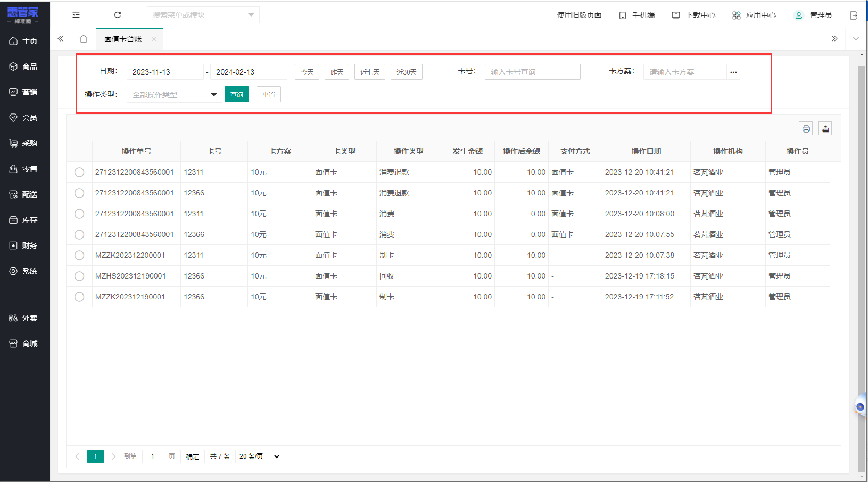Filter by 今天 quick date
The image size is (868, 482).
click(307, 72)
